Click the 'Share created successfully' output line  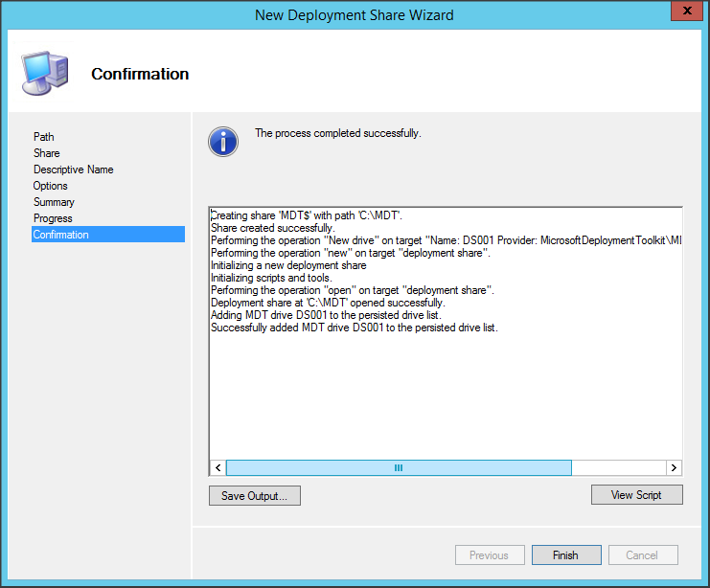273,229
